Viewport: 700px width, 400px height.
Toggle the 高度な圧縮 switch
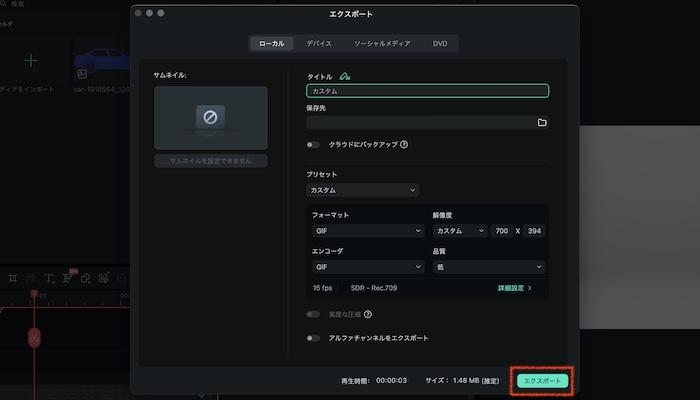(313, 315)
